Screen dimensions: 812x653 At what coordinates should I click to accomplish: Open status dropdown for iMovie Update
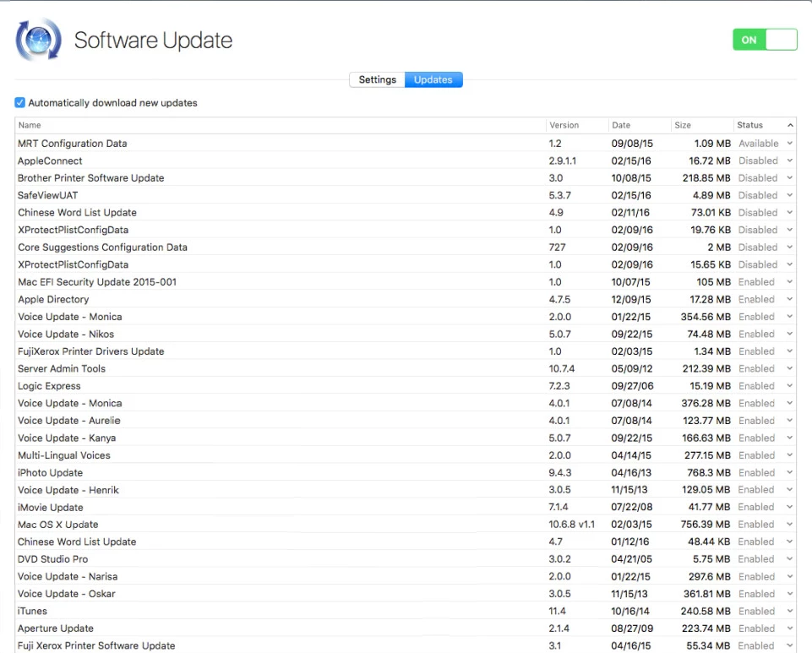tap(790, 507)
